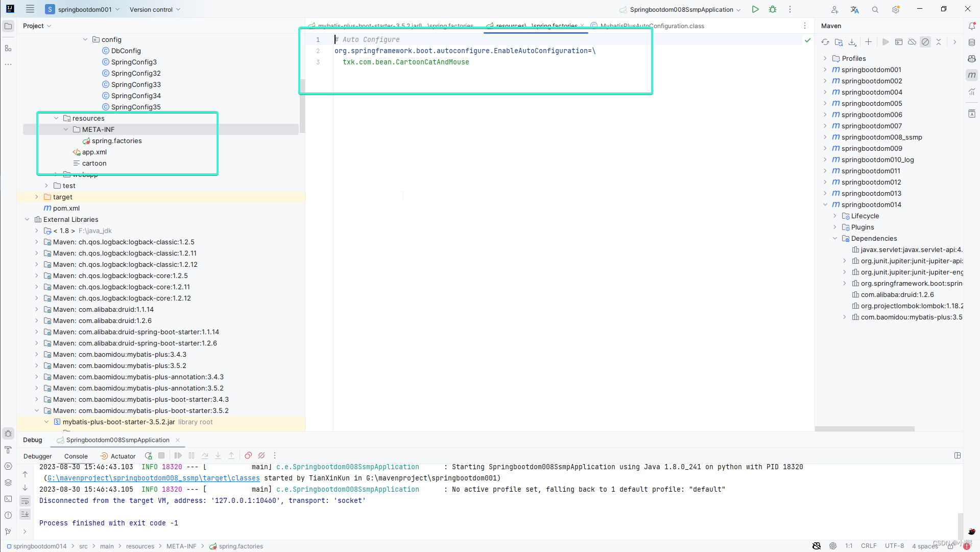
Task: Open the Structure tool window icon
Action: [8, 48]
